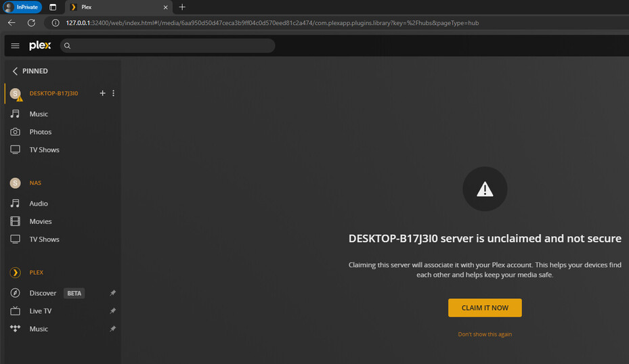Open the NAS server name

click(x=35, y=183)
